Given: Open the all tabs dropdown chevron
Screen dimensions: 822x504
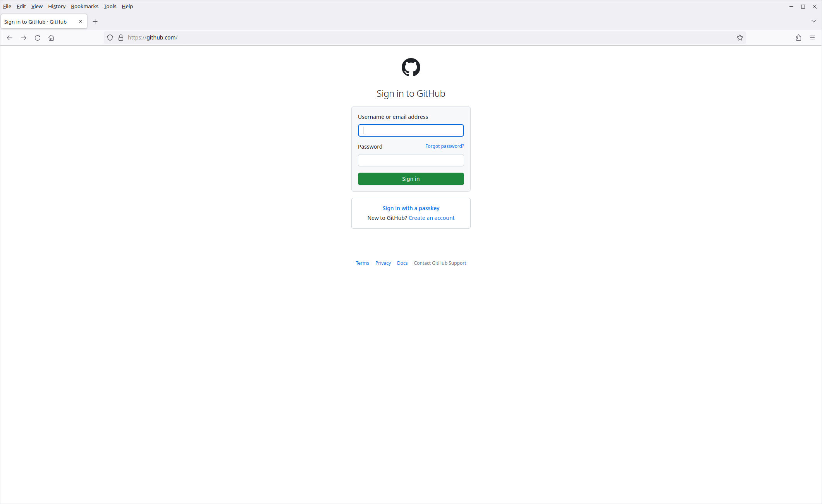Looking at the screenshot, I should 813,21.
